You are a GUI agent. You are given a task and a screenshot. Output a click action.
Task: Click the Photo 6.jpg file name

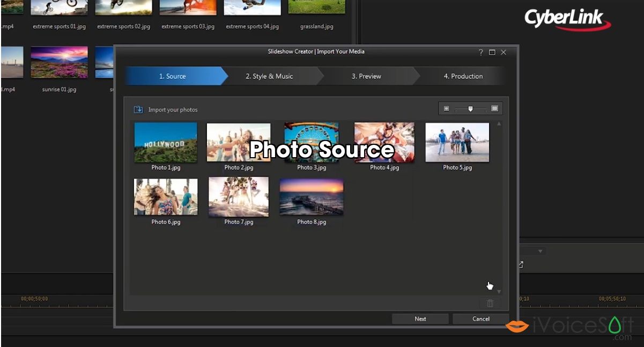166,222
